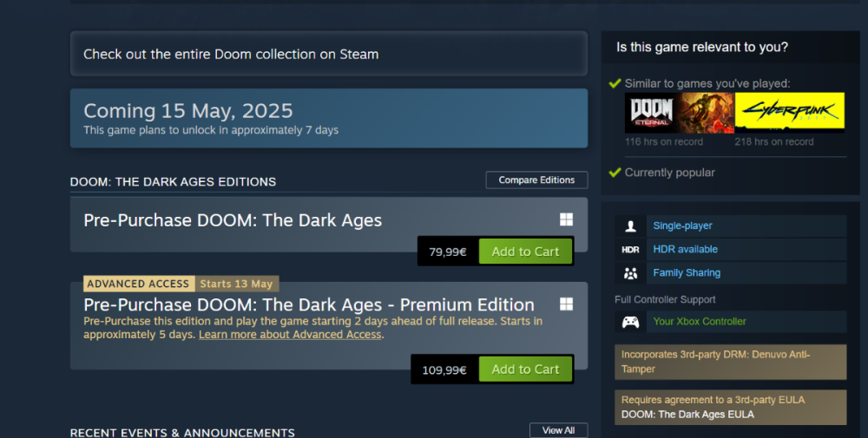Image resolution: width=868 pixels, height=438 pixels.
Task: Click Windows icon on Premium Edition
Action: pyautogui.click(x=566, y=304)
